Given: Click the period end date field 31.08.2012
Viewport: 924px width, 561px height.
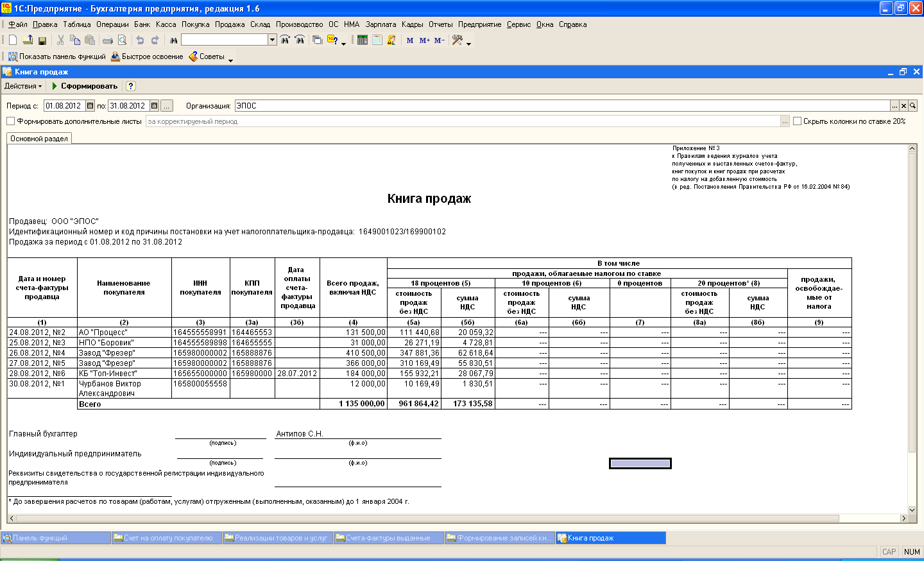Looking at the screenshot, I should click(128, 106).
